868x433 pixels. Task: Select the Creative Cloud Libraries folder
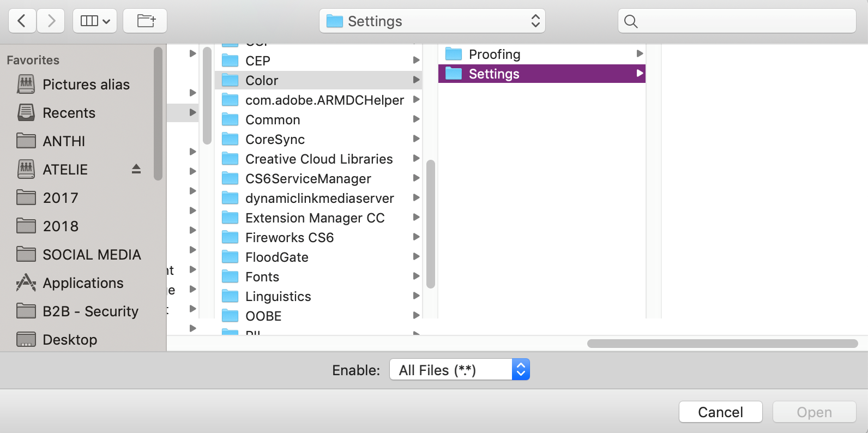319,159
